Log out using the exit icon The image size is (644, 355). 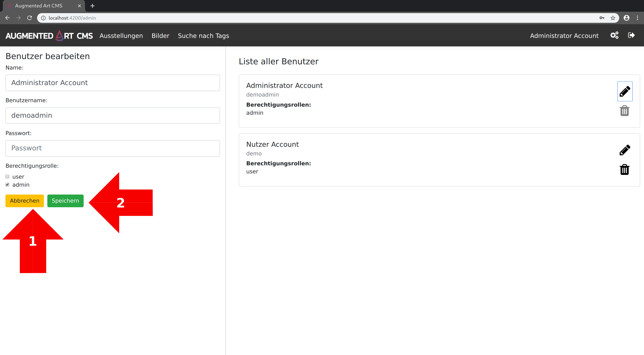pos(631,35)
